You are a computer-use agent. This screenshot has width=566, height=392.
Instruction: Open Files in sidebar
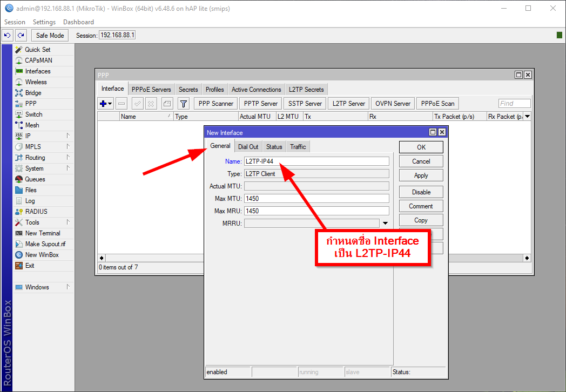click(31, 190)
